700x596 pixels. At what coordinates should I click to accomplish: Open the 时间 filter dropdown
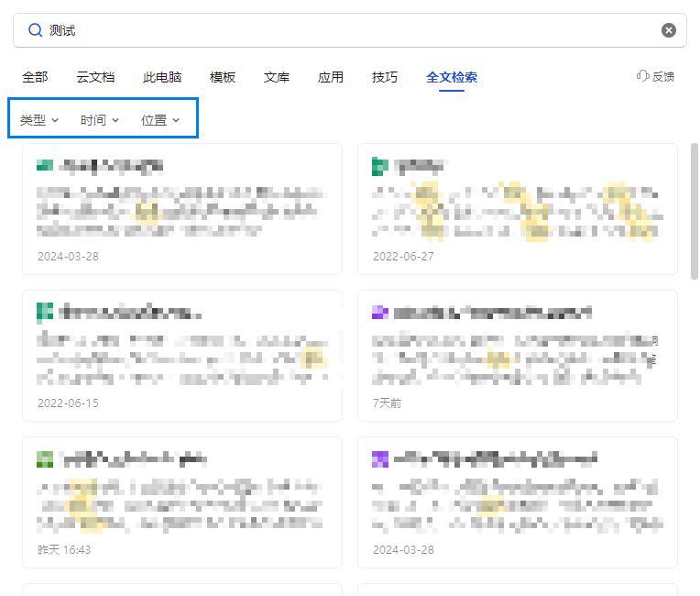100,120
